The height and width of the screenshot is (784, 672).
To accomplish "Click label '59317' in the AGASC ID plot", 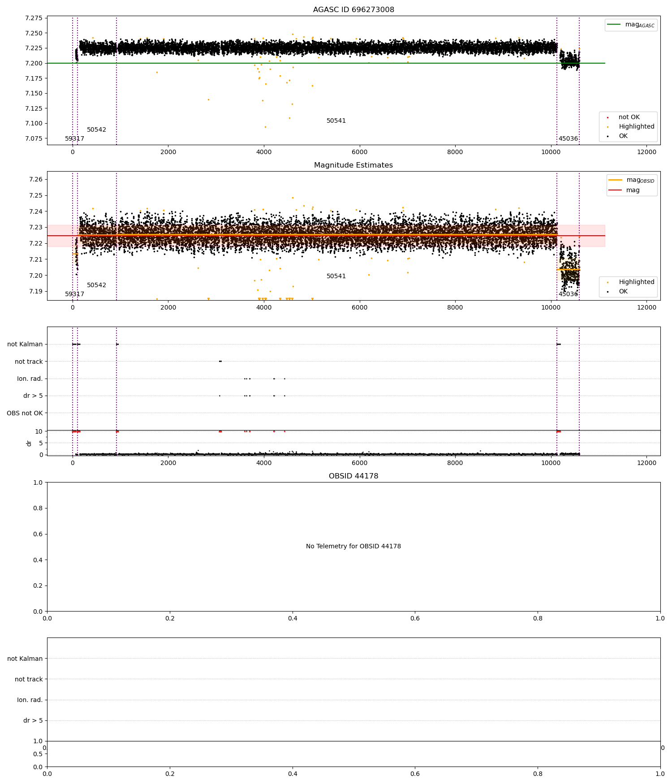I will pyautogui.click(x=74, y=138).
